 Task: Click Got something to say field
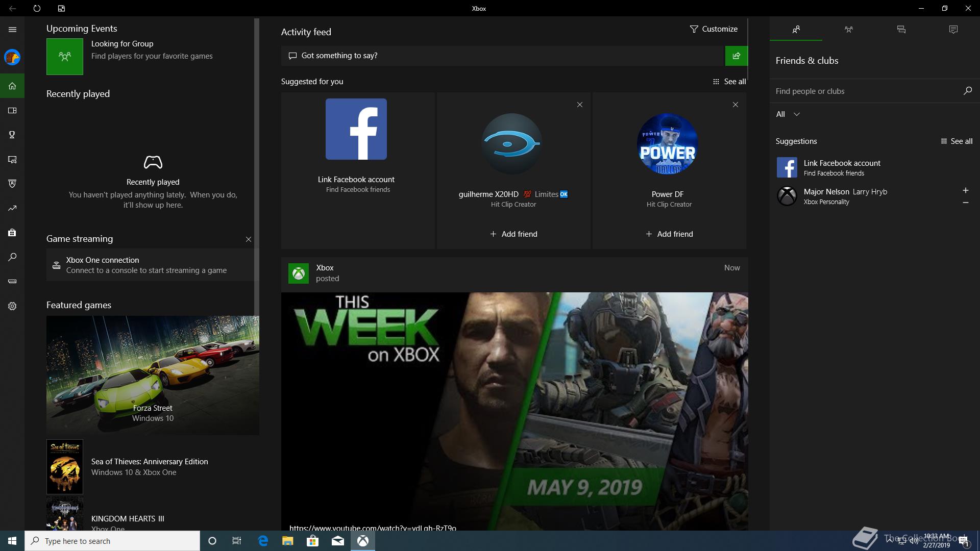[x=503, y=56]
